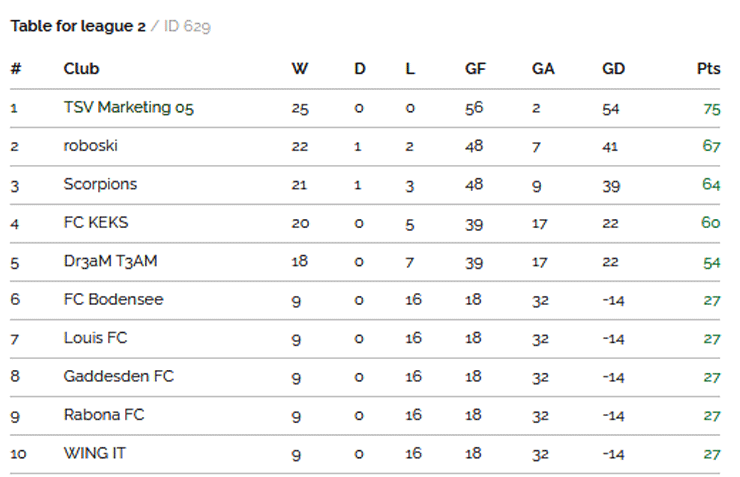Click the GF column header
740x477 pixels.
click(475, 69)
